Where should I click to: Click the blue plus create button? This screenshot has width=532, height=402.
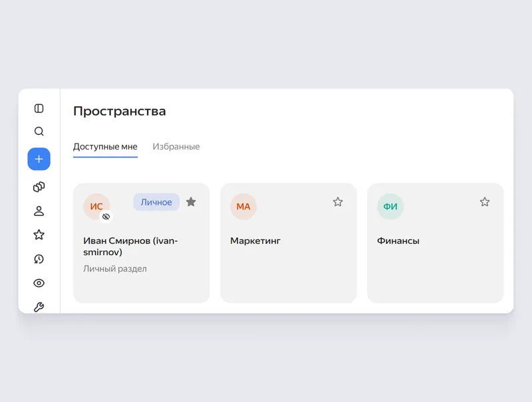tap(39, 159)
